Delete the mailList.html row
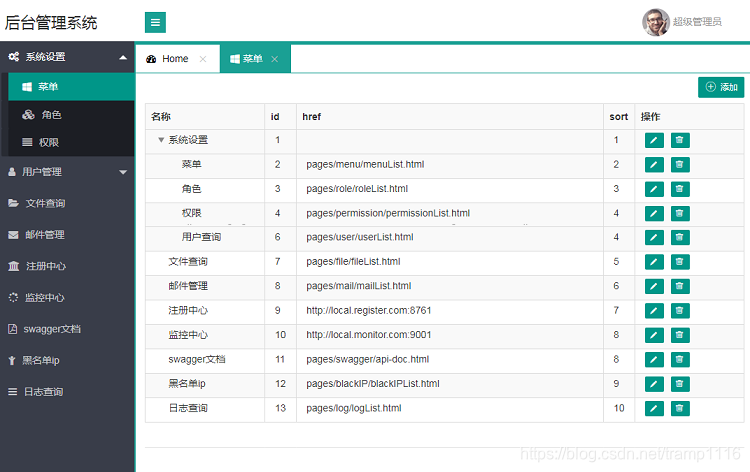 click(680, 286)
